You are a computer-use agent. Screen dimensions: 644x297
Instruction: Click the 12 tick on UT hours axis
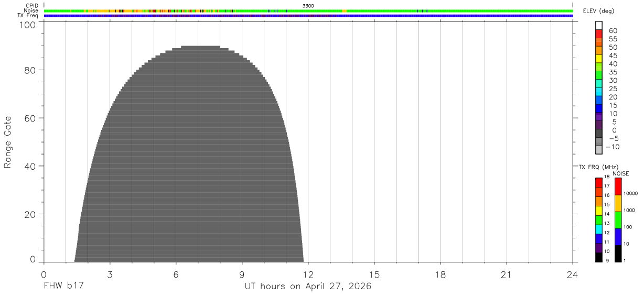[x=308, y=274]
